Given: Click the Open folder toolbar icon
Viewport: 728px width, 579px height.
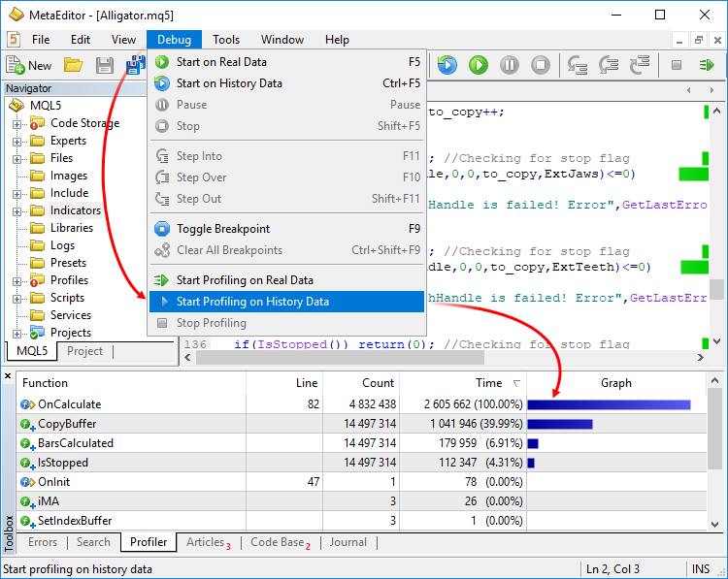Looking at the screenshot, I should tap(73, 65).
